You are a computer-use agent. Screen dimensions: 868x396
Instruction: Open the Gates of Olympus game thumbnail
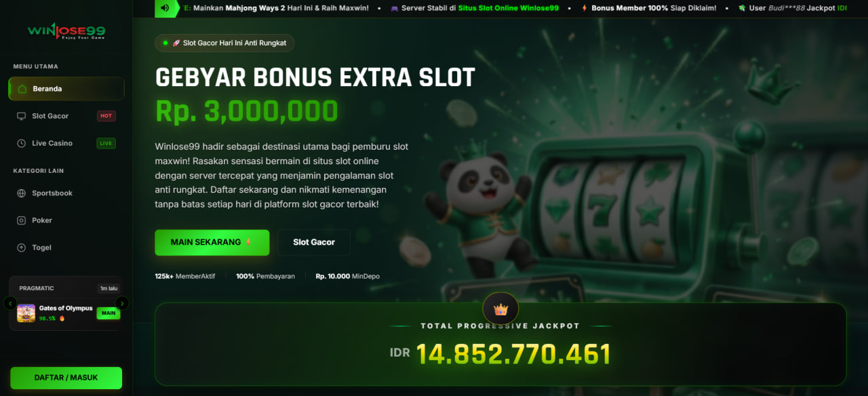(26, 313)
